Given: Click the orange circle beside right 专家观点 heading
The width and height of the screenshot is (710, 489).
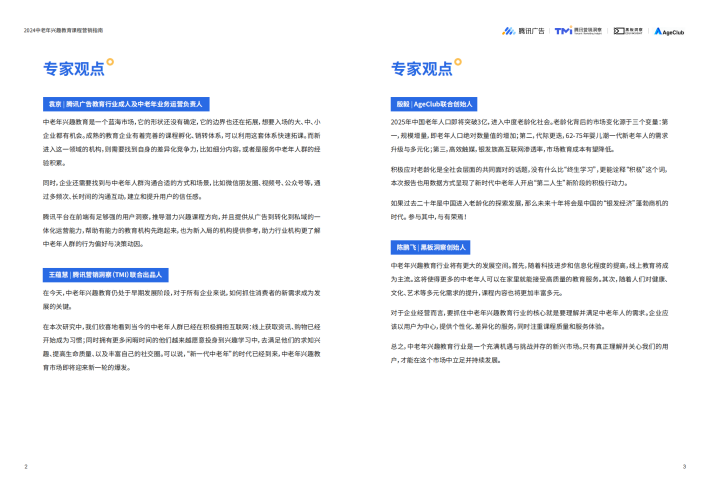Looking at the screenshot, I should [459, 62].
